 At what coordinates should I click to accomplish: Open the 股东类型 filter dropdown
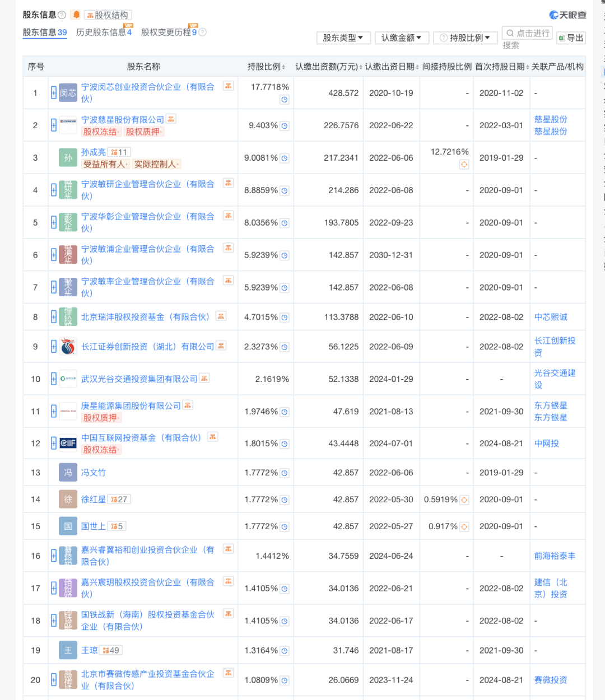point(343,38)
